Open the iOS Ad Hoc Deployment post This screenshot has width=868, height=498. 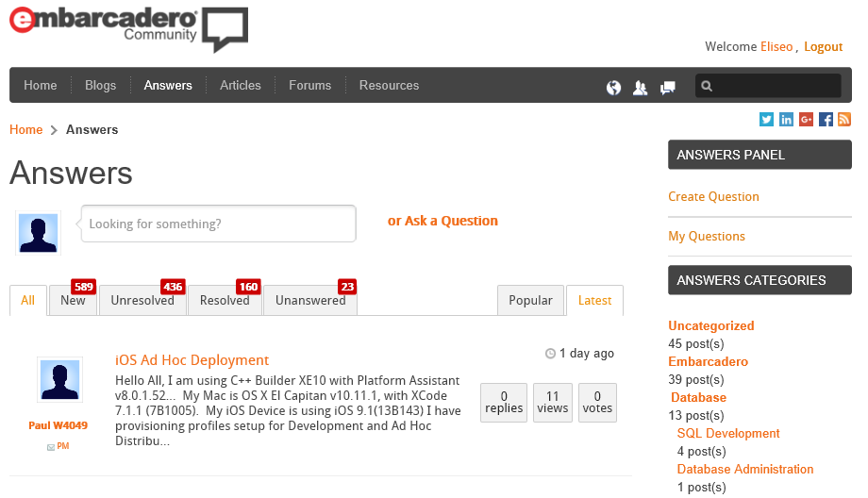click(192, 360)
